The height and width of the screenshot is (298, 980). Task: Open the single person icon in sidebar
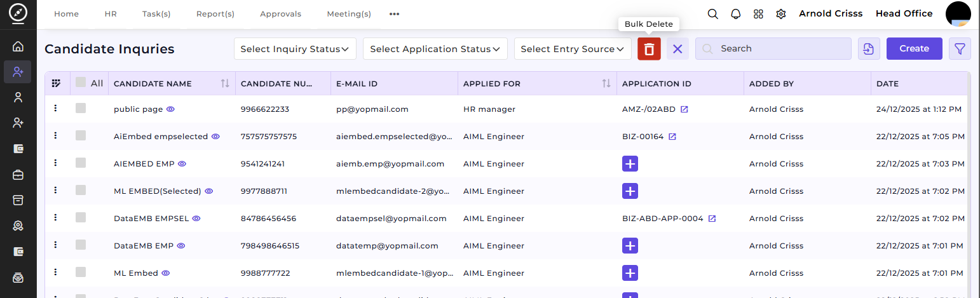18,97
